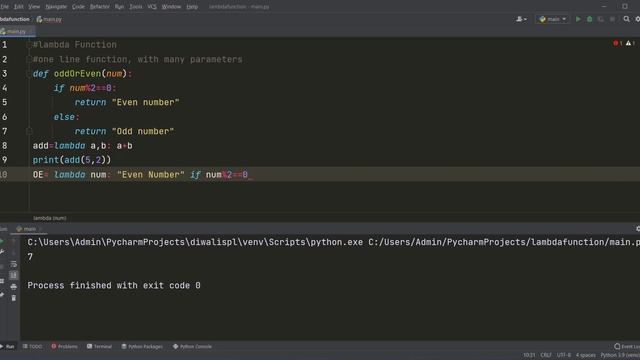Click the red error indicator in editor

pyautogui.click(x=617, y=43)
